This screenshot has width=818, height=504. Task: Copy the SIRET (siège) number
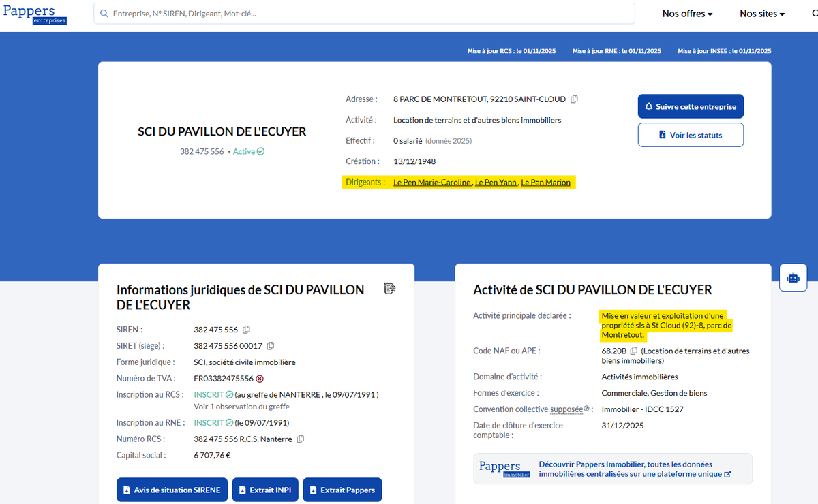pyautogui.click(x=271, y=346)
